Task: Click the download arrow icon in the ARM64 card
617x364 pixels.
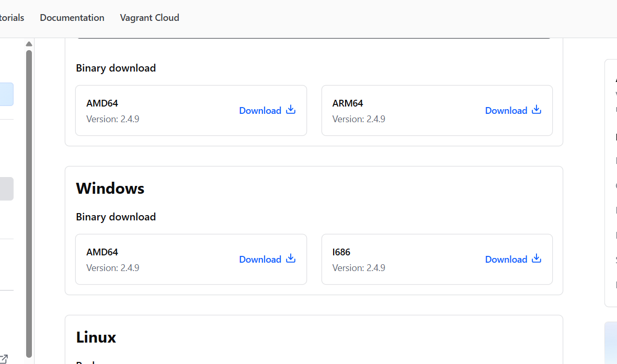Action: [536, 110]
